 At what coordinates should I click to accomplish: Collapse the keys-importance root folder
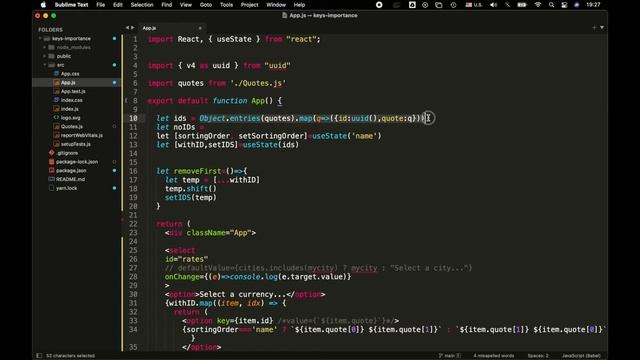pyautogui.click(x=40, y=38)
